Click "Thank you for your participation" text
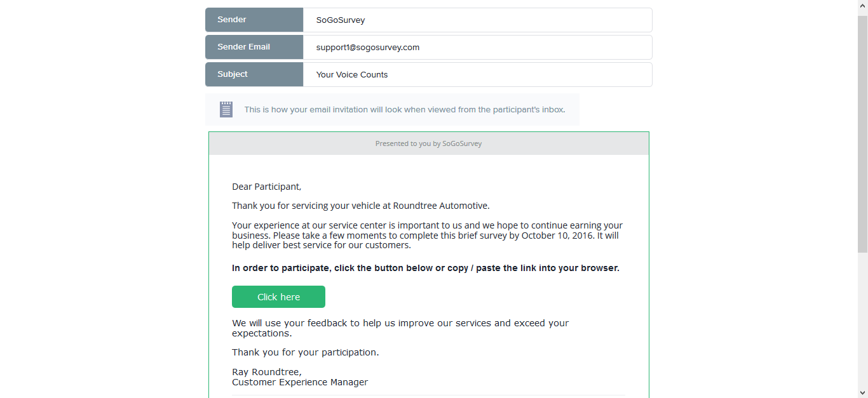 point(305,352)
